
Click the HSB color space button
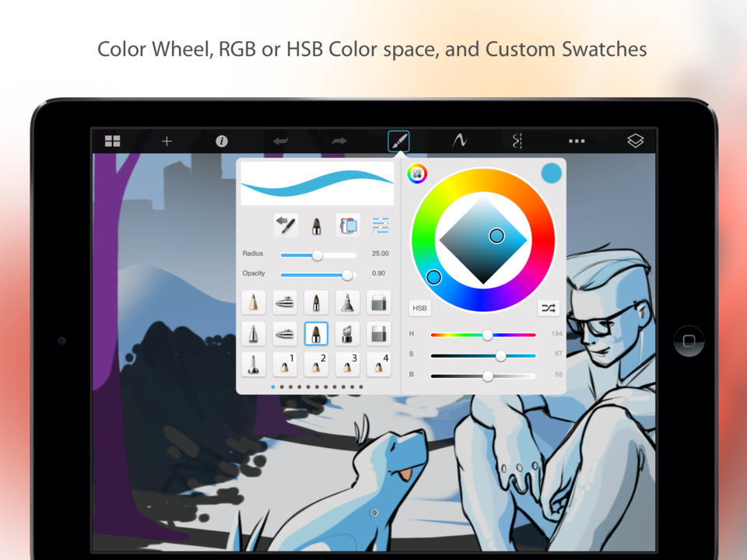(419, 308)
